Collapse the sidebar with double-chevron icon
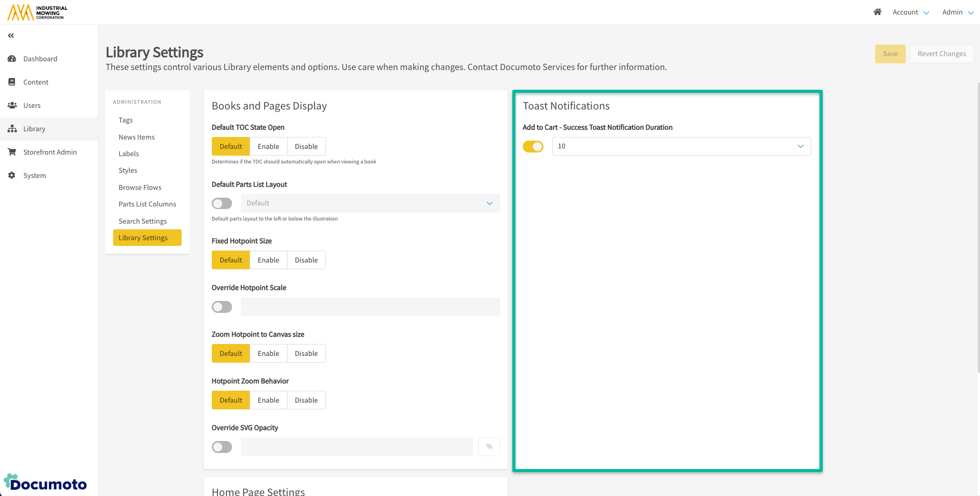 (11, 36)
